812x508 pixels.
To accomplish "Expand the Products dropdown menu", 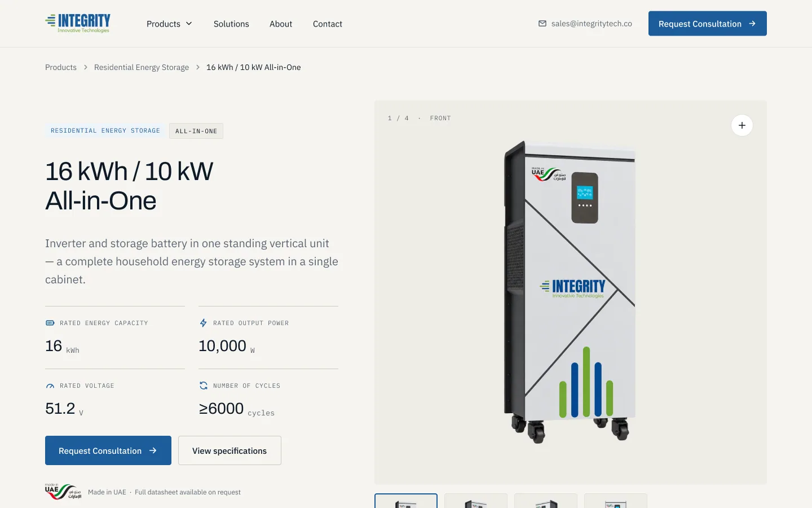I will (x=169, y=24).
